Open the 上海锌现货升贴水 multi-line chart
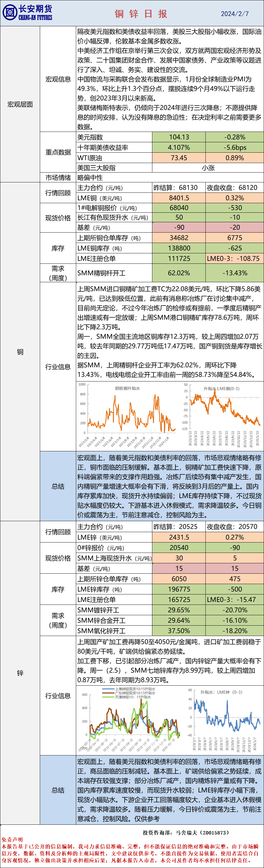 click(129, 719)
